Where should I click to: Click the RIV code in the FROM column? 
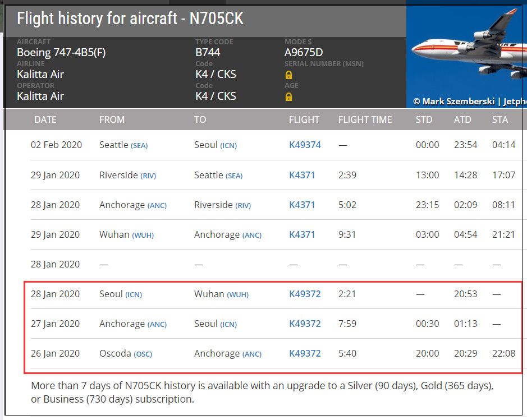[x=148, y=176]
